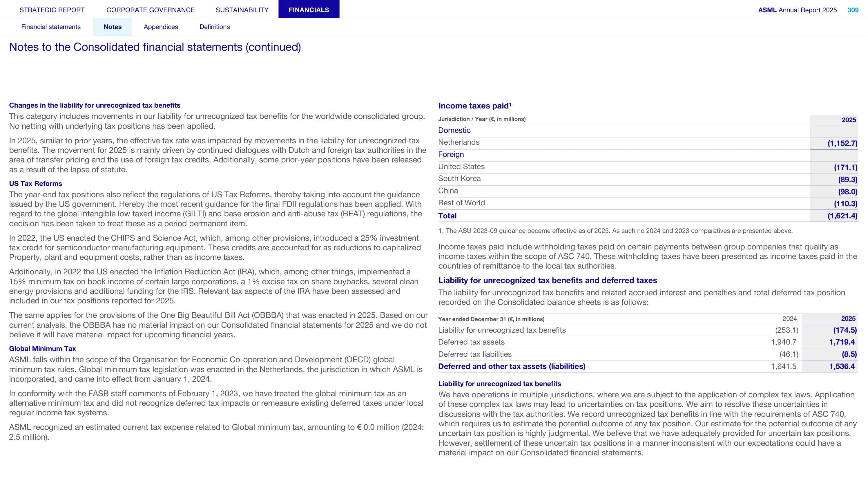Click the Total income taxes paid value
This screenshot has height=489, width=868.
click(x=842, y=216)
